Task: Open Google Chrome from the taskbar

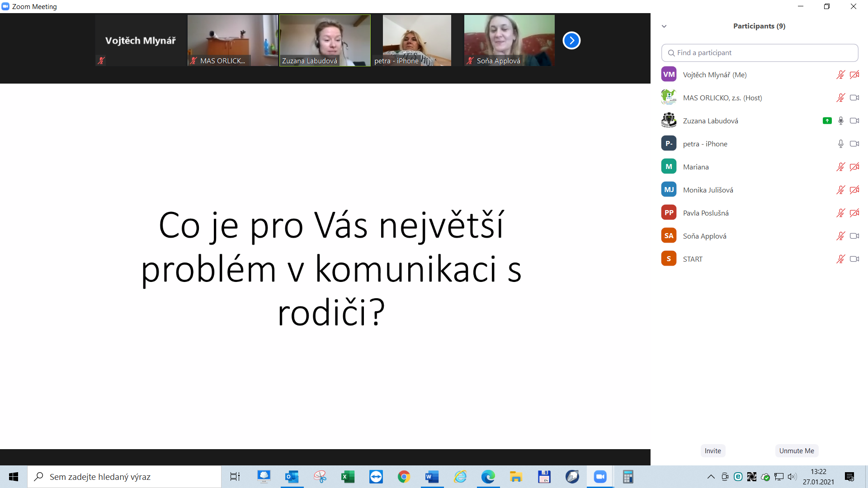Action: [x=404, y=477]
